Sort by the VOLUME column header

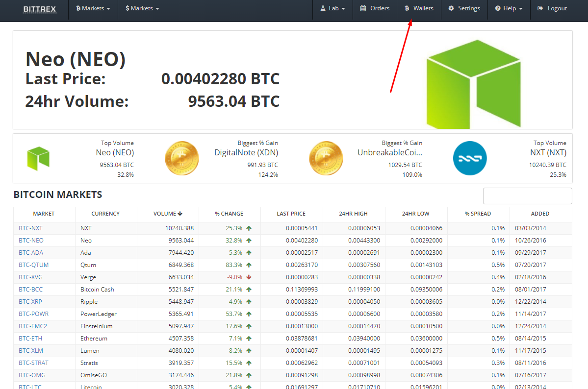(168, 214)
